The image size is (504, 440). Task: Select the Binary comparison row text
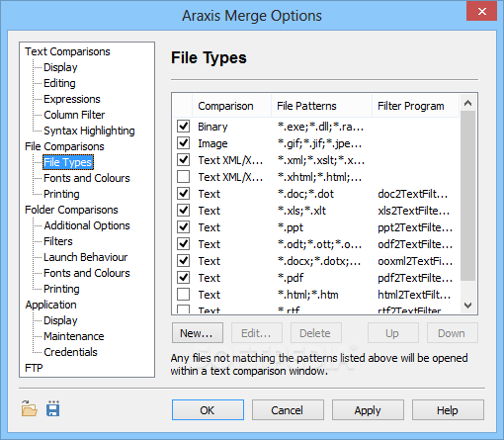(212, 127)
